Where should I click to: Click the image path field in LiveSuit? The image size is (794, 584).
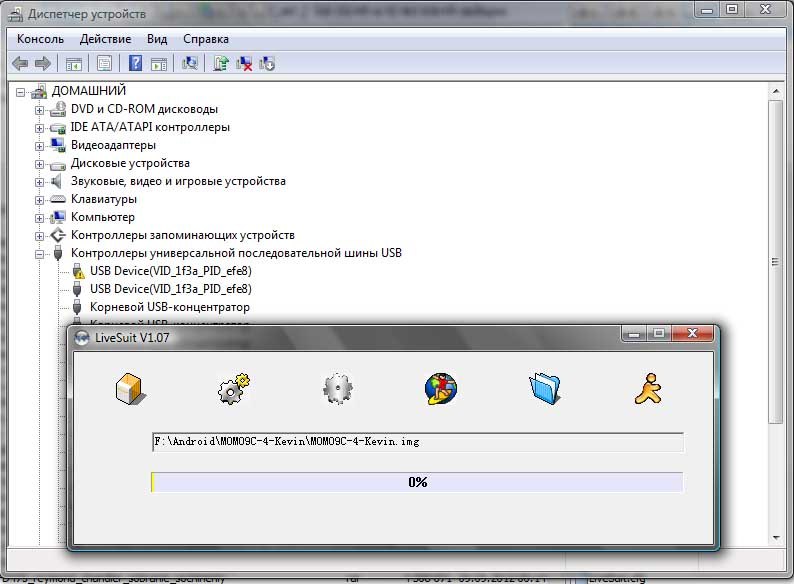[x=418, y=442]
